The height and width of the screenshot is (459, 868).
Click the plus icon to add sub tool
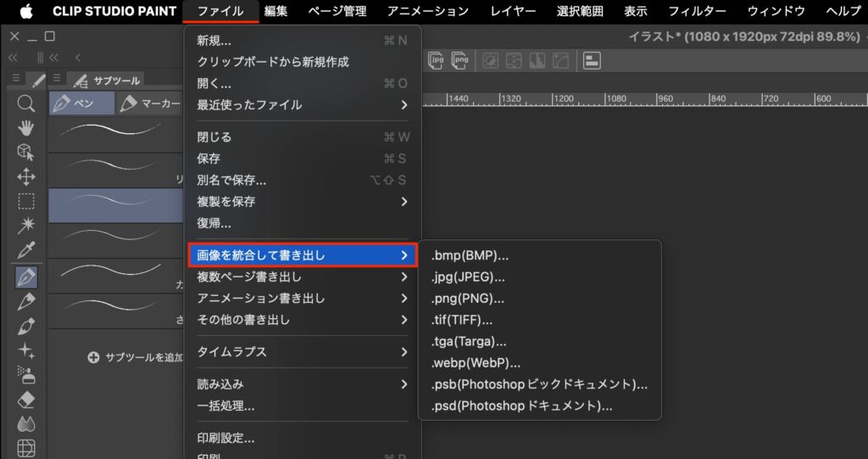click(93, 357)
